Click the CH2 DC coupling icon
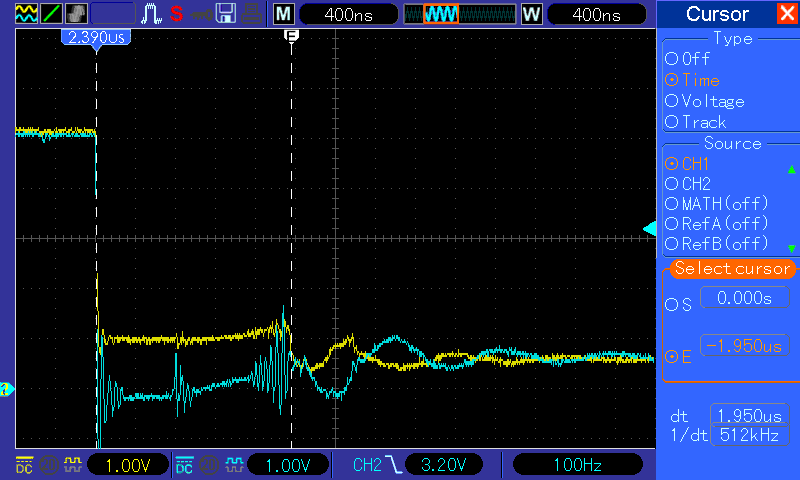 click(x=184, y=465)
